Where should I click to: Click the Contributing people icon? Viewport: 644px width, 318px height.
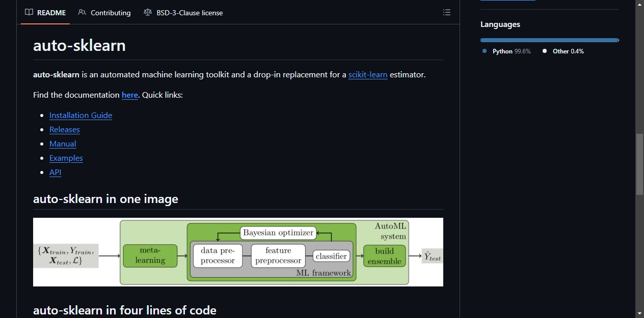pyautogui.click(x=82, y=13)
